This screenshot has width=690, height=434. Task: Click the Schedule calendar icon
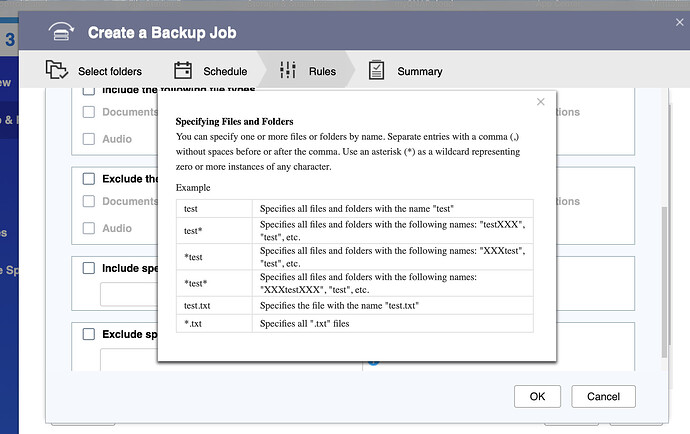tap(183, 71)
